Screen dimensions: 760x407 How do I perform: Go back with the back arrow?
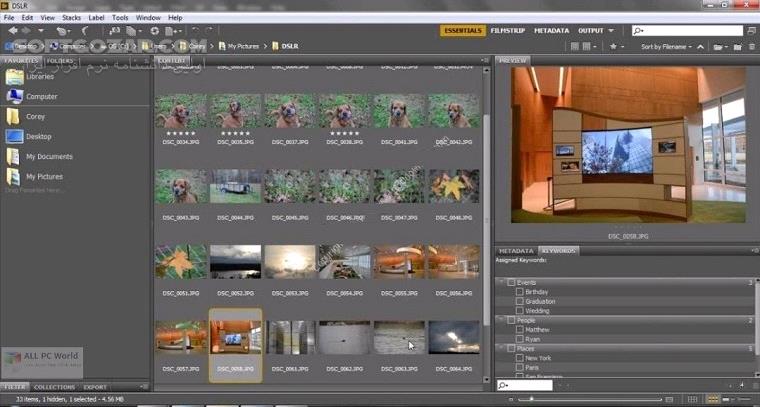tap(13, 31)
